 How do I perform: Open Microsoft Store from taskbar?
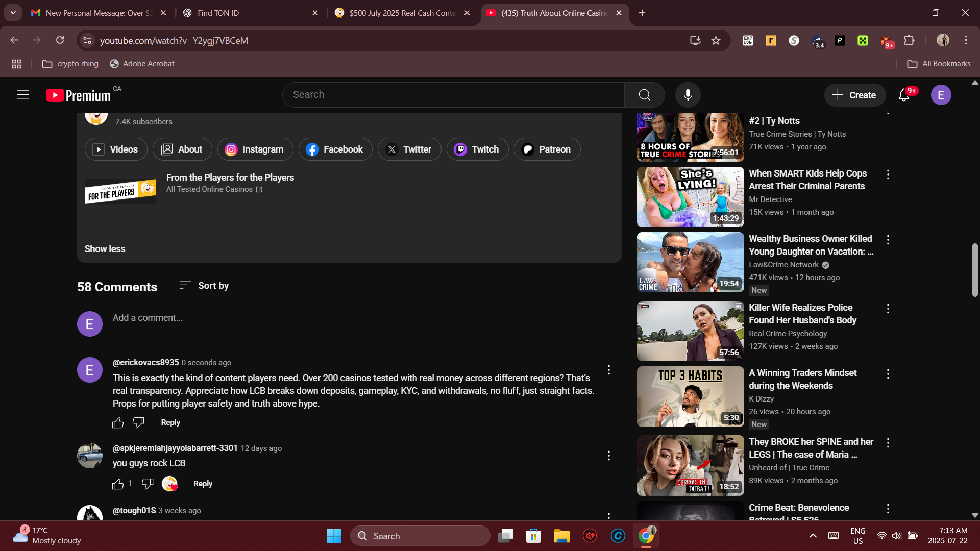(533, 536)
